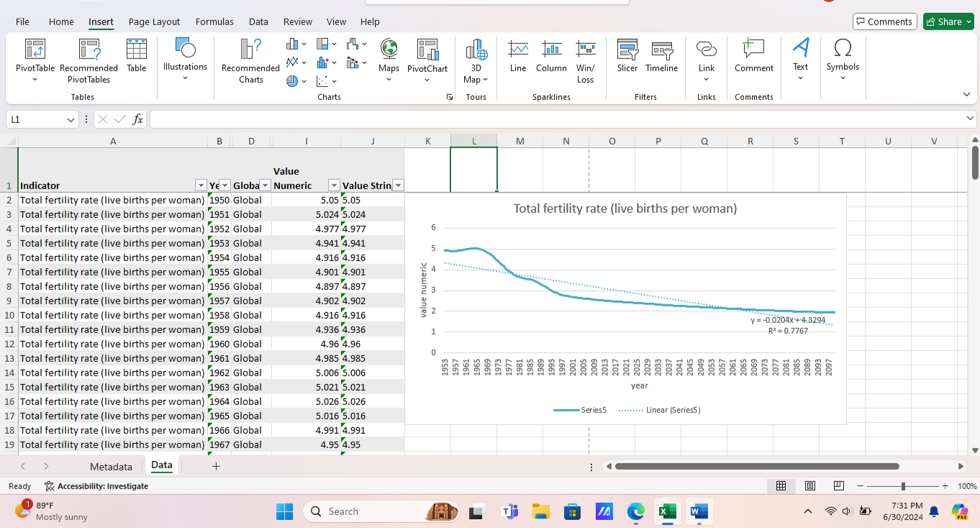
Task: Open the Value Numeric filter dropdown
Action: pyautogui.click(x=334, y=186)
